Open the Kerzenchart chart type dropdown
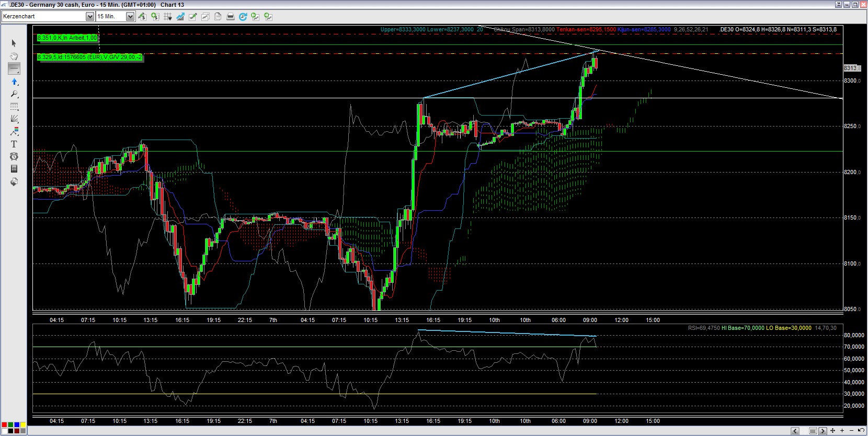The image size is (868, 436). 89,17
